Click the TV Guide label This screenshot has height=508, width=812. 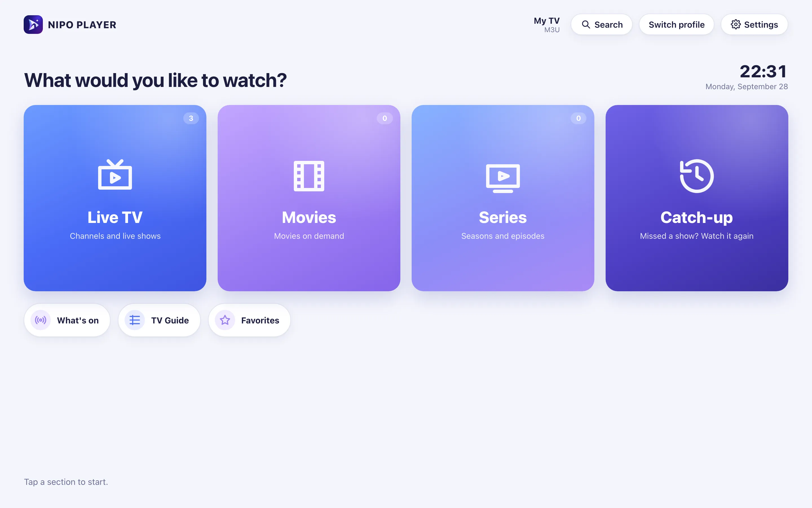pos(170,321)
